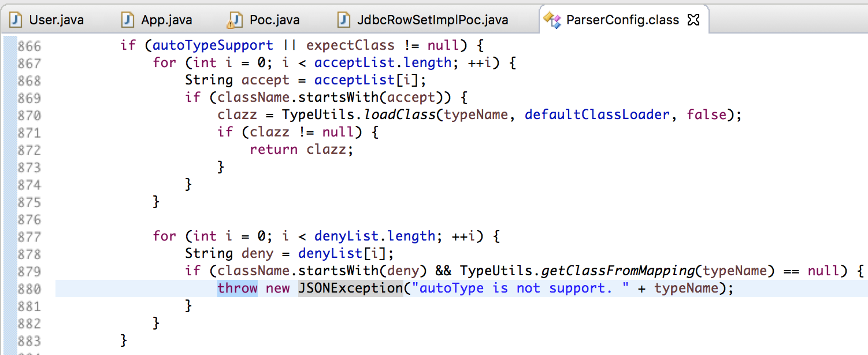Click 'String accept' declaration
Viewport: 868px width, 355px height.
(x=237, y=80)
